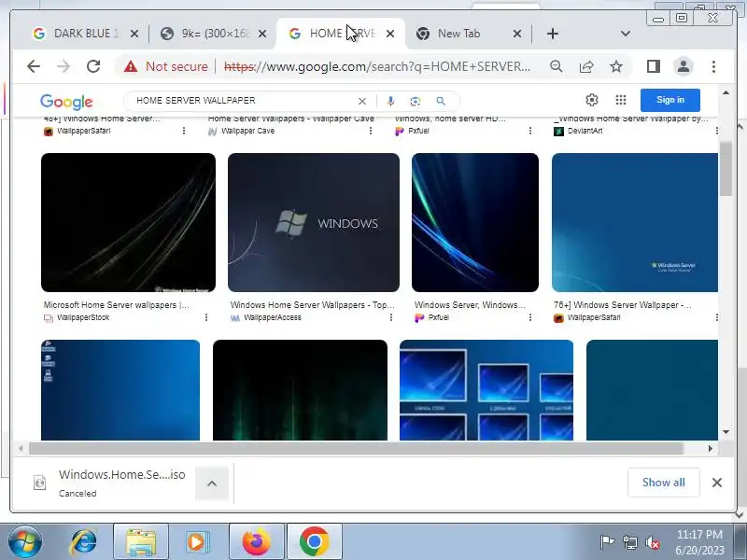Screen dimensions: 747x560
Task: Launch Firefox from taskbar
Action: 256,541
